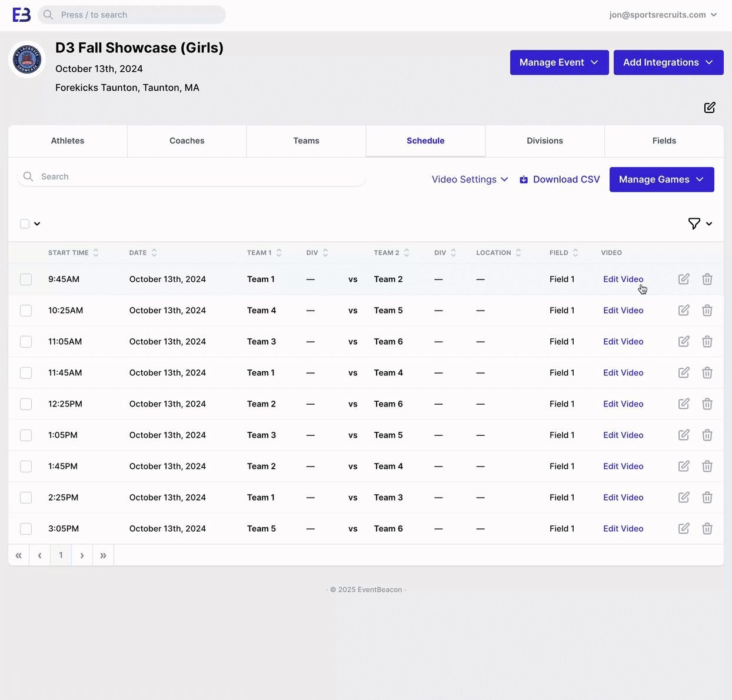Viewport: 732px width, 700px height.
Task: Expand the Manage Games menu
Action: (661, 179)
